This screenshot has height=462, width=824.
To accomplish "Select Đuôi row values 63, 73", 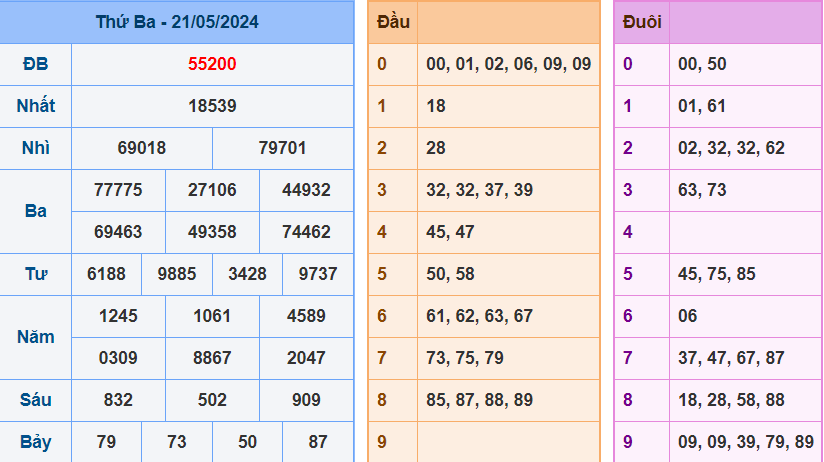I will point(702,190).
